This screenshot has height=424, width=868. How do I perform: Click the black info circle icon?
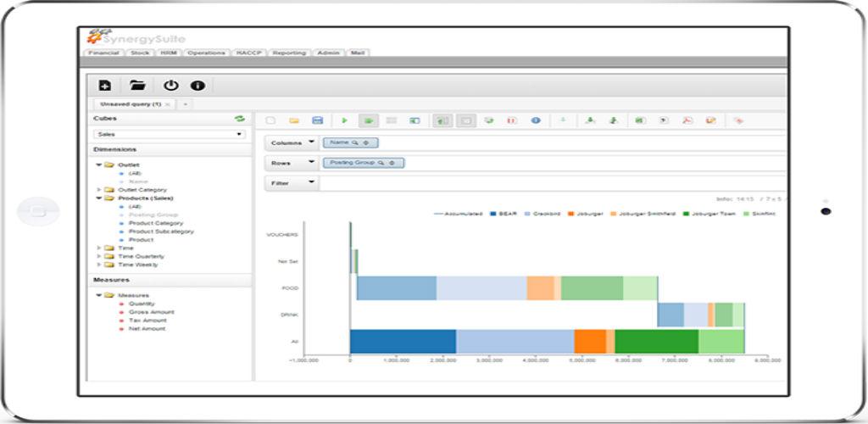(198, 86)
